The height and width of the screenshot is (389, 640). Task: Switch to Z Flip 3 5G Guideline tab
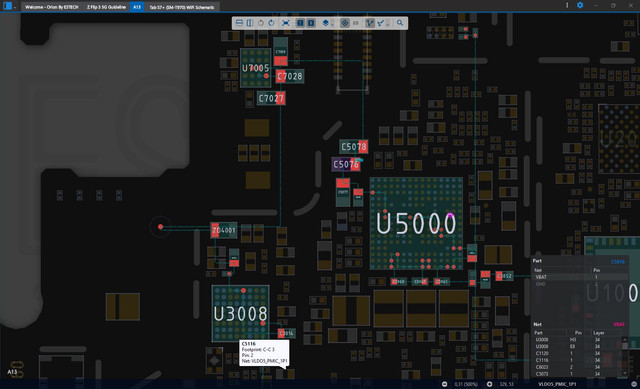(x=106, y=7)
